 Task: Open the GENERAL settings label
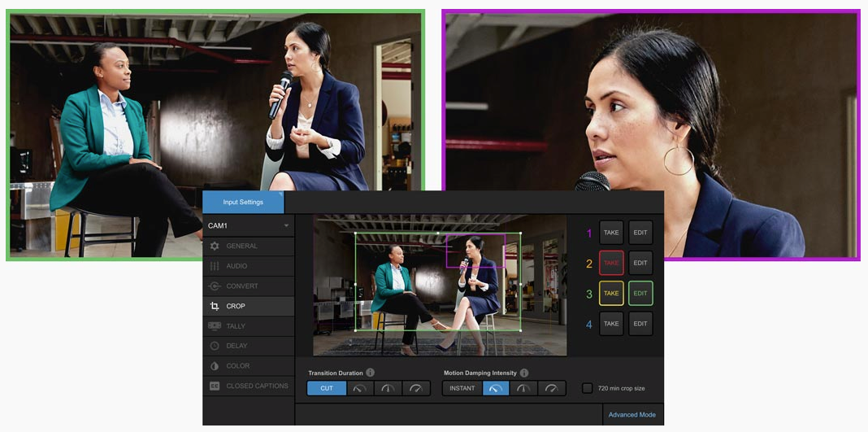tap(242, 246)
